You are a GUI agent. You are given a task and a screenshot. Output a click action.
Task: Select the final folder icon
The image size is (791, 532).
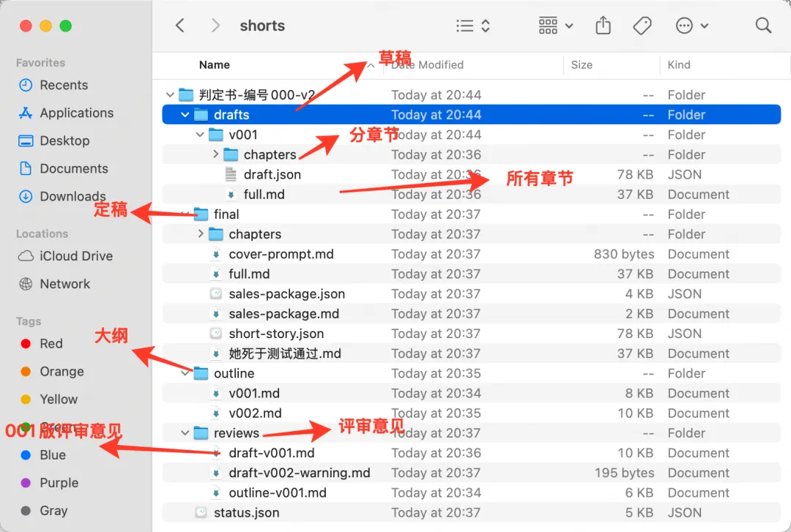coord(201,214)
